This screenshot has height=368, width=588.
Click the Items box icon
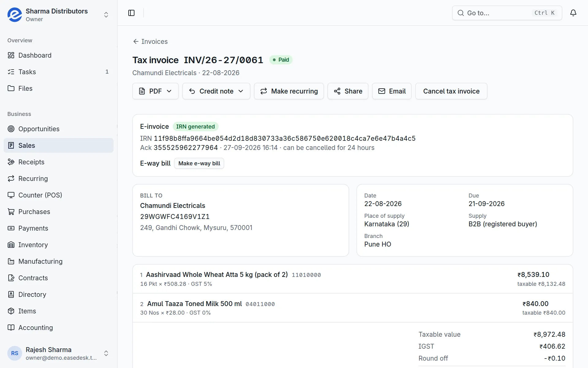[11, 311]
